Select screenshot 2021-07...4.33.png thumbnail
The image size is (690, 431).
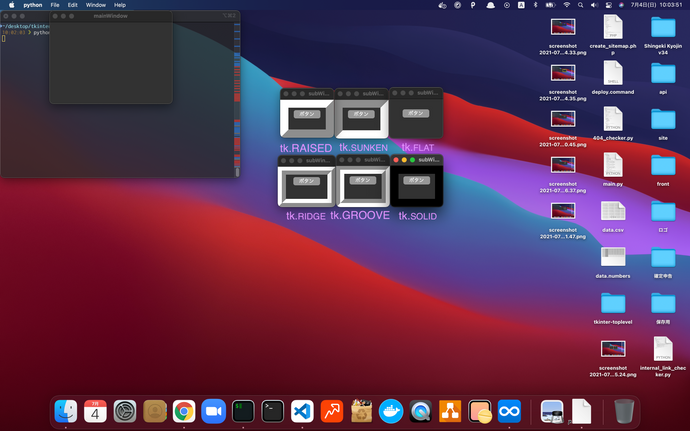[x=563, y=27]
